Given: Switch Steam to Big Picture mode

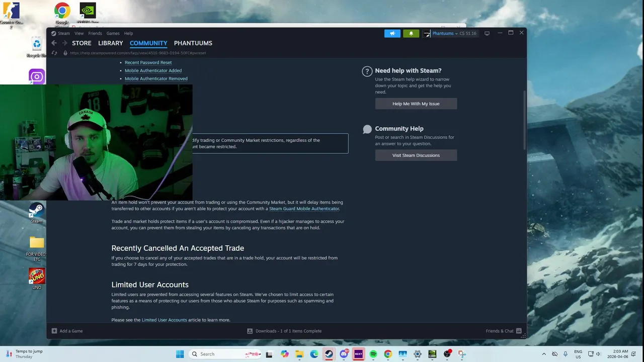Looking at the screenshot, I should click(x=487, y=33).
